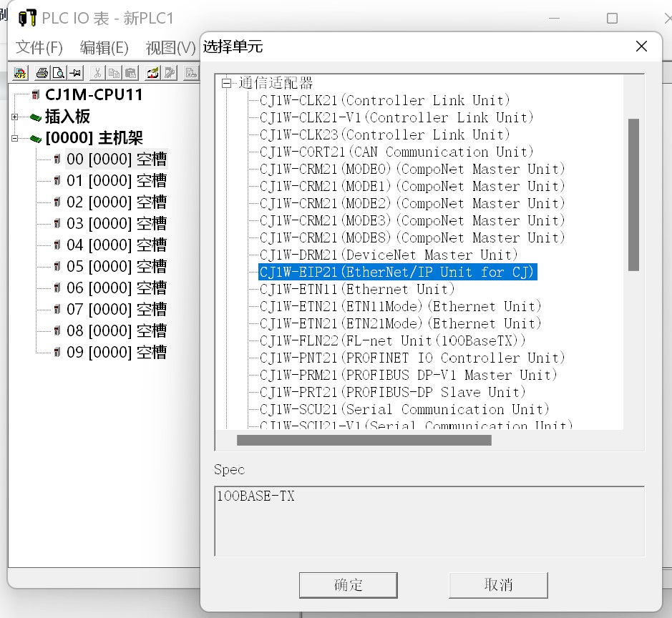
Task: Click the CJ1M-CPU11 device icon
Action: tap(36, 94)
